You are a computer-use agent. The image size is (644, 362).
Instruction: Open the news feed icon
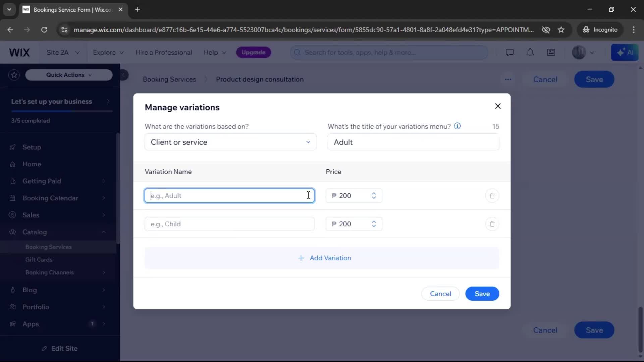click(x=551, y=53)
